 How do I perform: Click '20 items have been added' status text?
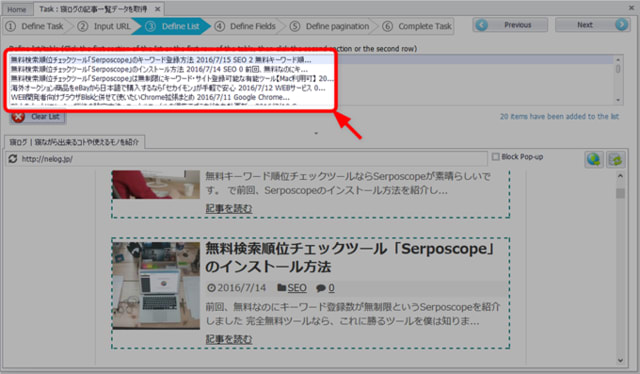[x=559, y=117]
